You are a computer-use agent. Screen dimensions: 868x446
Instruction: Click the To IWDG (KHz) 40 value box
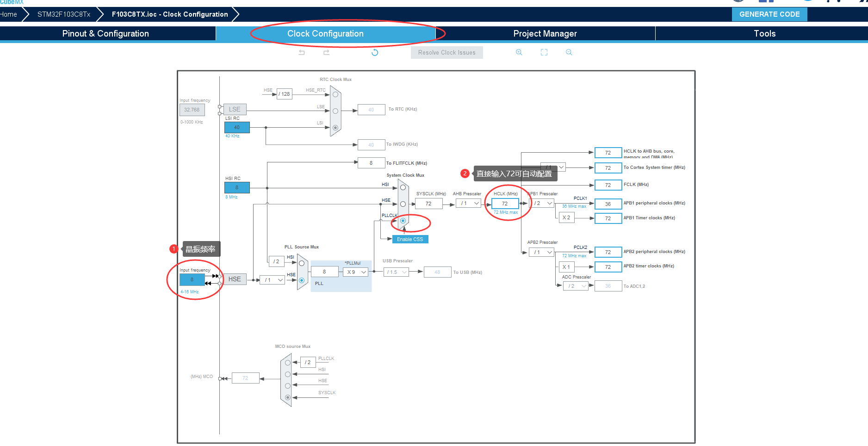point(371,145)
